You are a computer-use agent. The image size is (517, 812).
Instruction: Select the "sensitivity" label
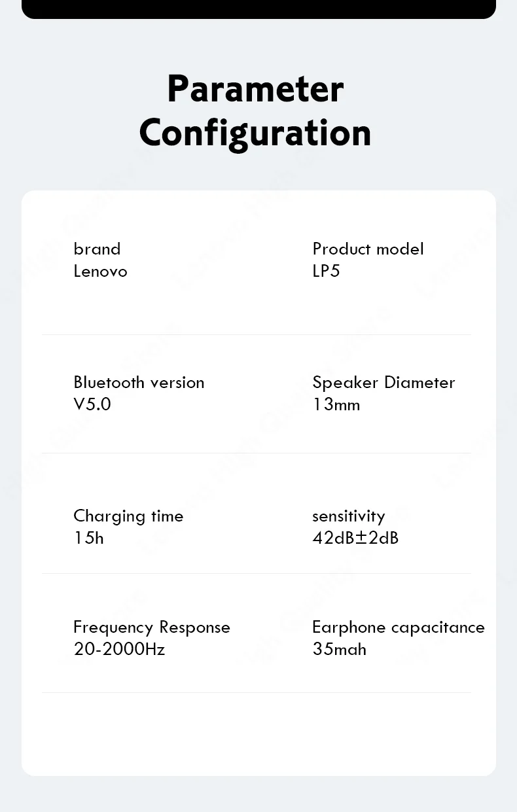point(348,516)
